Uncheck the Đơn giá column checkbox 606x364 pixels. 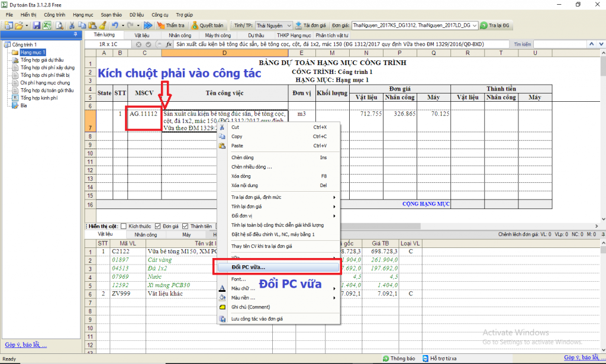click(158, 226)
